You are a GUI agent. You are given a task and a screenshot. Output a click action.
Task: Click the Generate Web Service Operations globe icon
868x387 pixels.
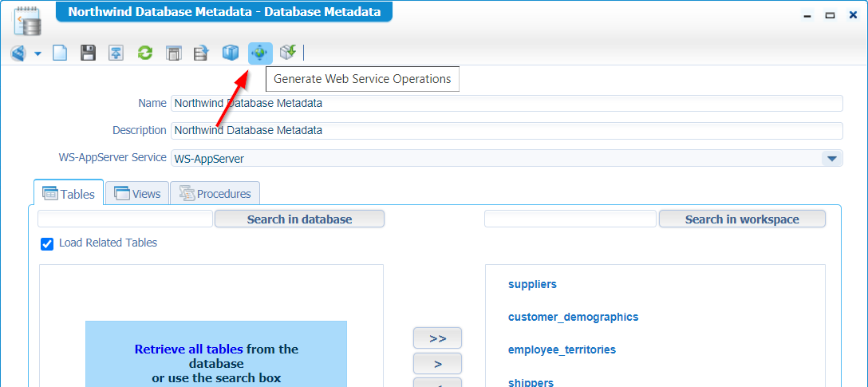pyautogui.click(x=260, y=53)
